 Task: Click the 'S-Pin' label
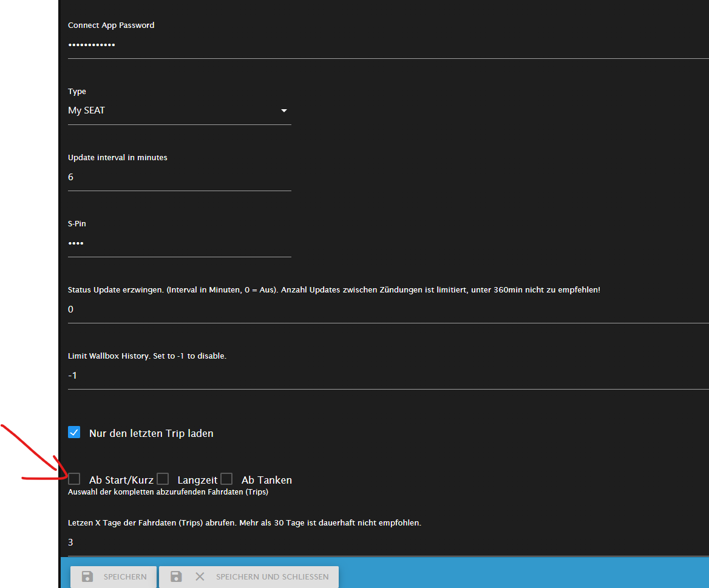(x=77, y=224)
